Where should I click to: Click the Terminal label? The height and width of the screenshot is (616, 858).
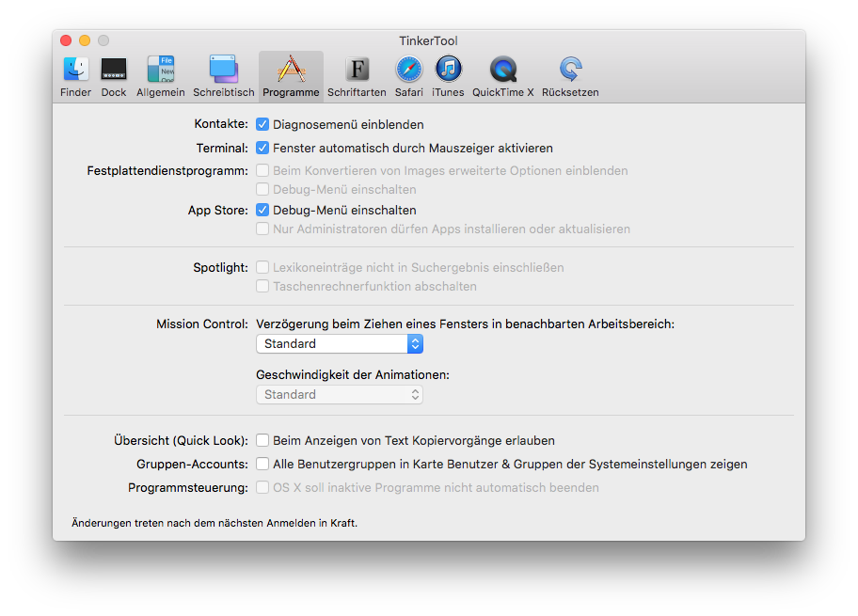[x=222, y=148]
